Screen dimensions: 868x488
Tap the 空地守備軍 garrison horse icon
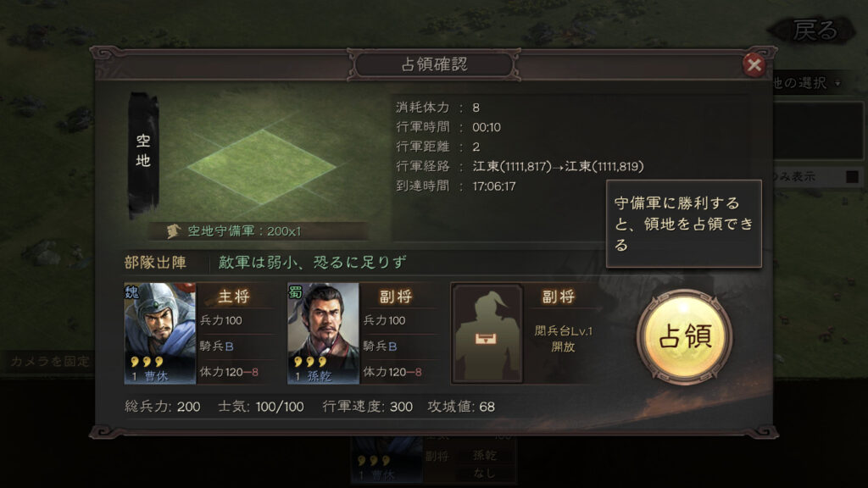pyautogui.click(x=174, y=230)
